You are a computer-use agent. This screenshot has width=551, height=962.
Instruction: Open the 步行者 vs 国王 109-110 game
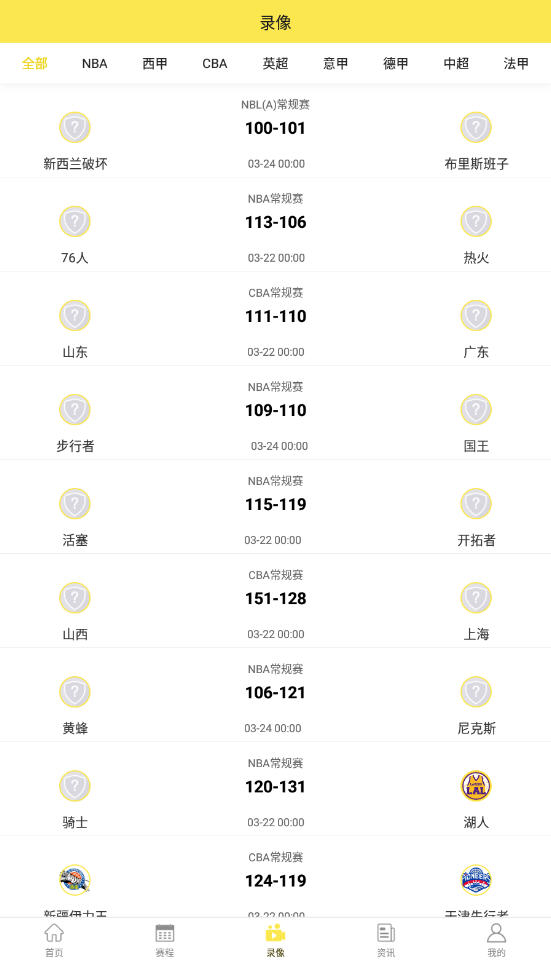276,413
